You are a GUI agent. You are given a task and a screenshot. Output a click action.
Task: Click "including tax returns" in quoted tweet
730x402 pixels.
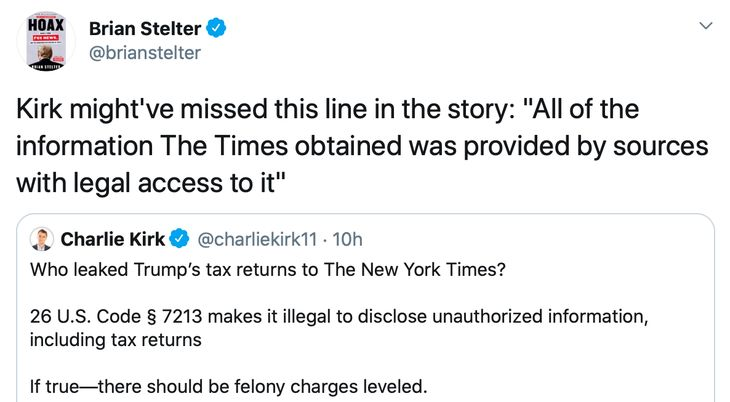pyautogui.click(x=116, y=340)
